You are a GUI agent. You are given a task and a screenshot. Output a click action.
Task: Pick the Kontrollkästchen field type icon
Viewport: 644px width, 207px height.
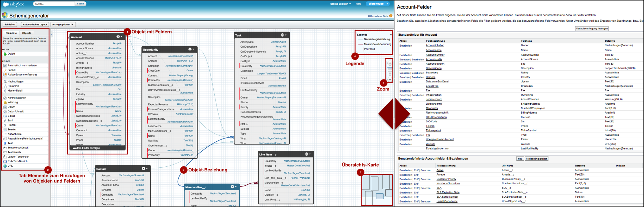[5, 98]
